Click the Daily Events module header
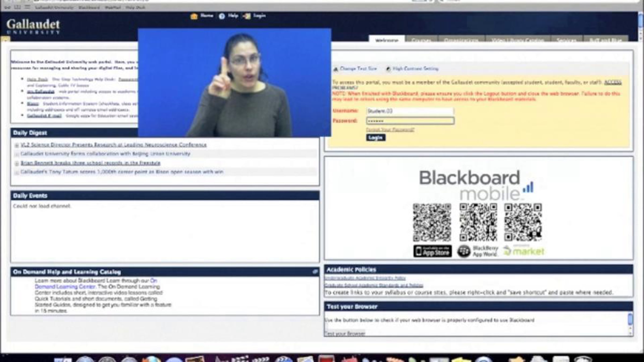This screenshot has height=362, width=644. [x=165, y=195]
